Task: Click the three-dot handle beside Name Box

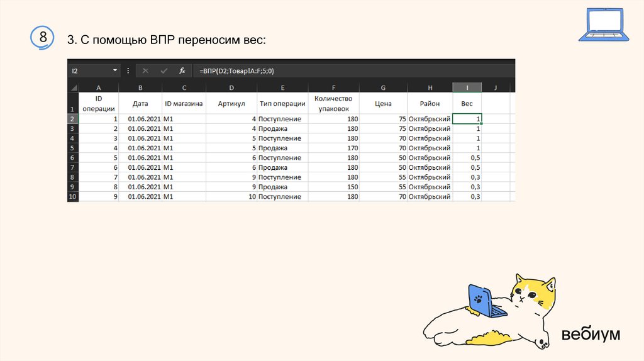Action: coord(128,70)
